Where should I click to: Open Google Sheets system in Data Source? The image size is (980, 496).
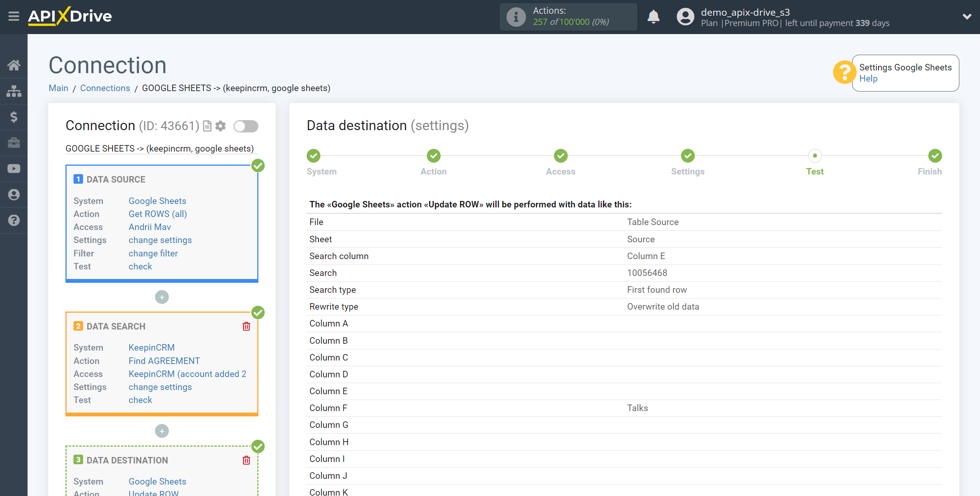157,201
